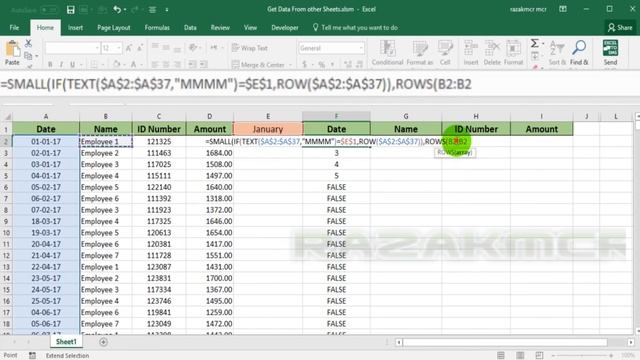Screen dimensions: 640x360
Task: Toggle Underline formatting
Action: coord(72,64)
